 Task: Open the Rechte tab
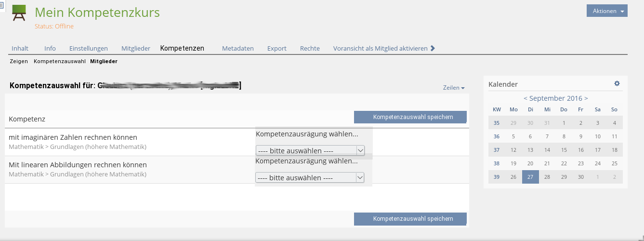tap(310, 48)
